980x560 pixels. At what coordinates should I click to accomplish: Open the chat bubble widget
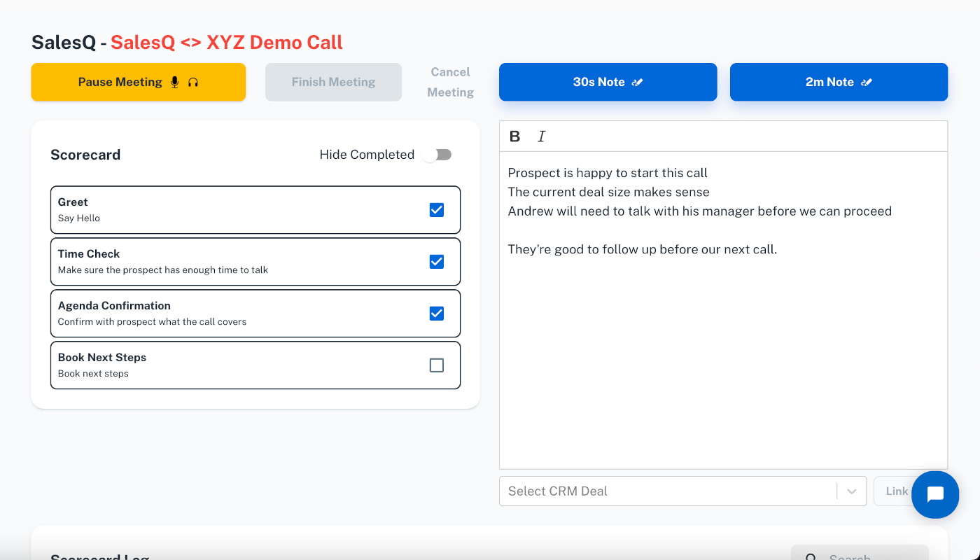[x=935, y=494]
